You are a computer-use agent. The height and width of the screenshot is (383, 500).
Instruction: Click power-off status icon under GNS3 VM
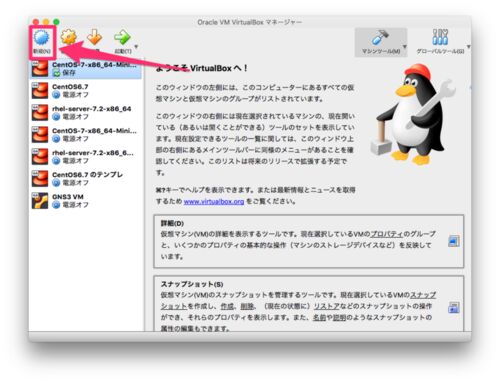point(56,205)
